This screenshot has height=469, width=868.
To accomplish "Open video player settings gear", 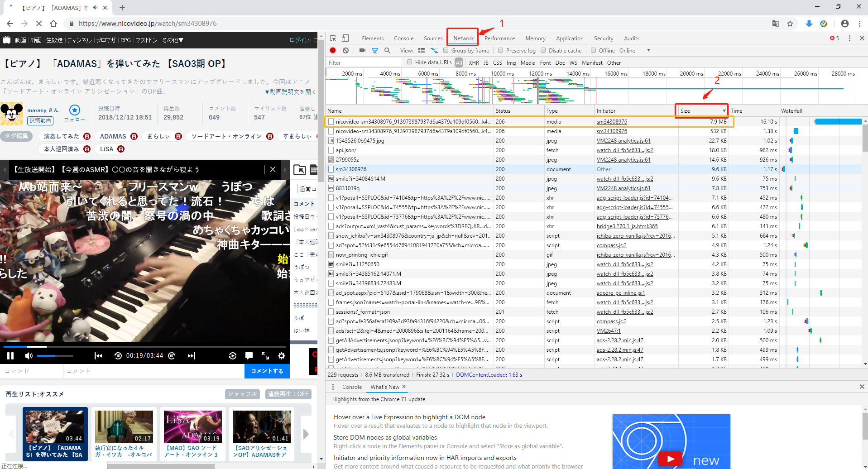I will tap(282, 356).
